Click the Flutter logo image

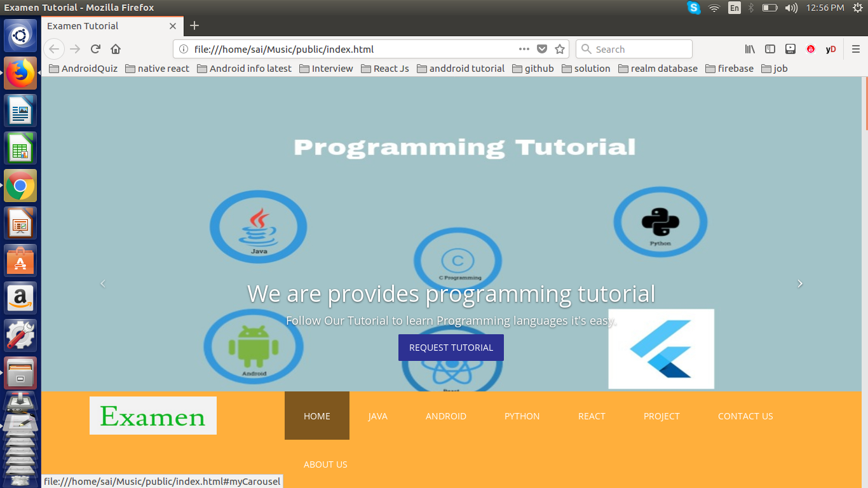point(661,349)
